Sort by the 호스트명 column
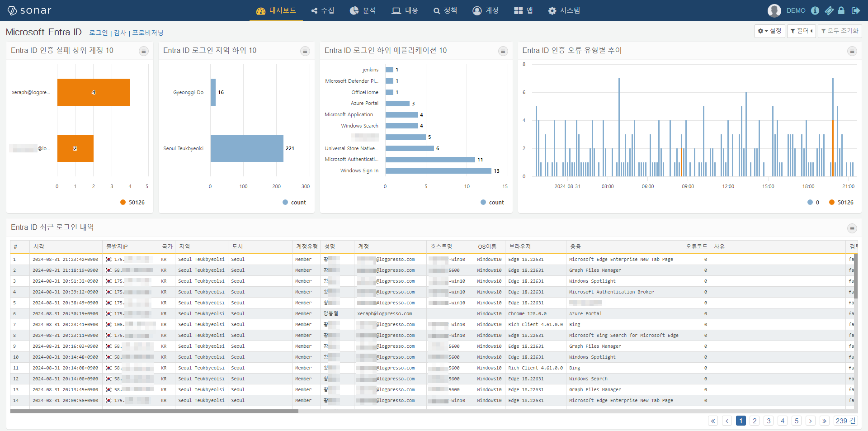The width and height of the screenshot is (868, 431). [450, 246]
